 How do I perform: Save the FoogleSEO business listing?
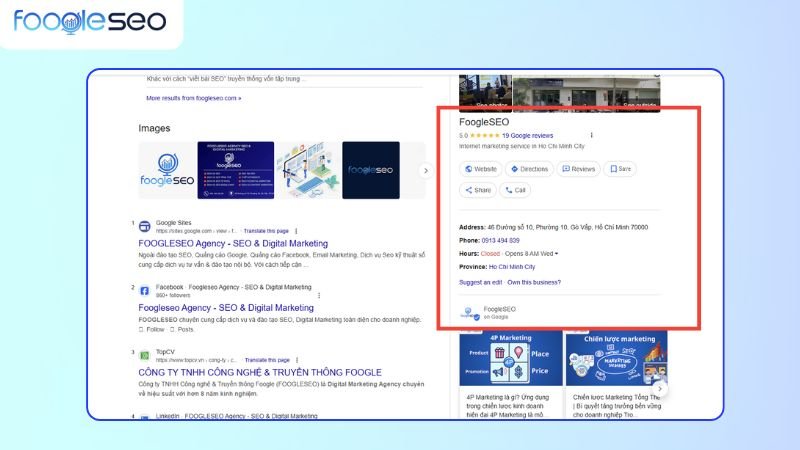pos(620,169)
